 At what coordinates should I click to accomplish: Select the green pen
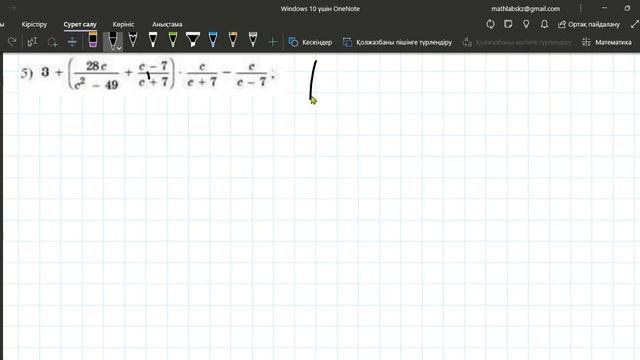(x=173, y=40)
